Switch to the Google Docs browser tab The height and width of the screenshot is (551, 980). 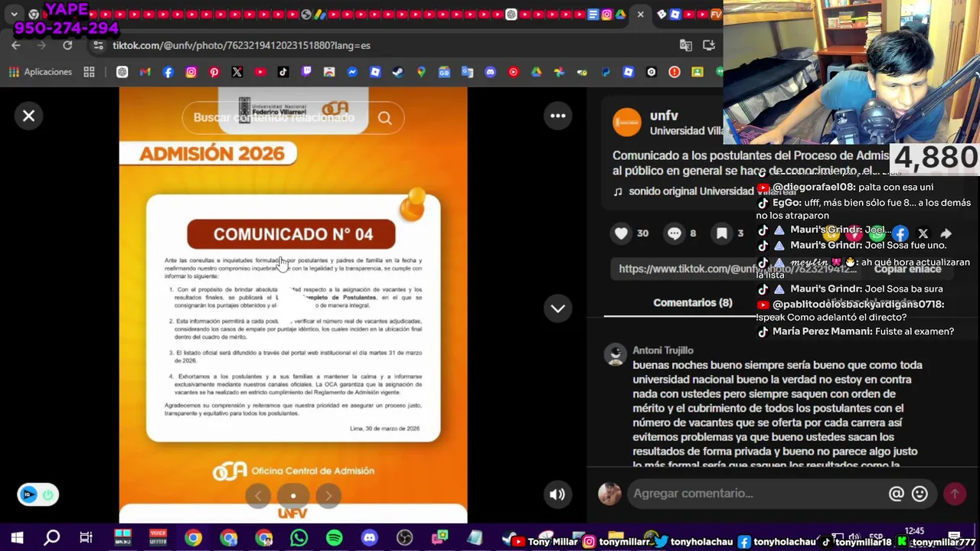(593, 15)
